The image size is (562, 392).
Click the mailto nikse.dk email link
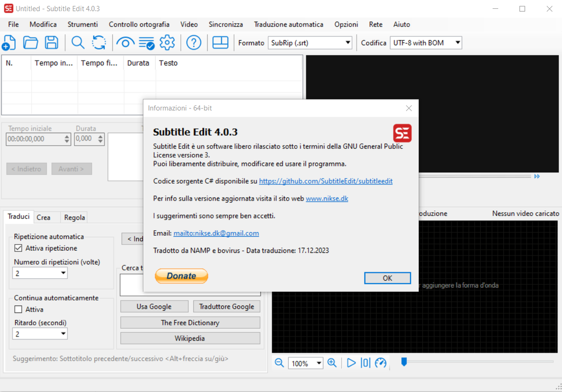tap(216, 233)
